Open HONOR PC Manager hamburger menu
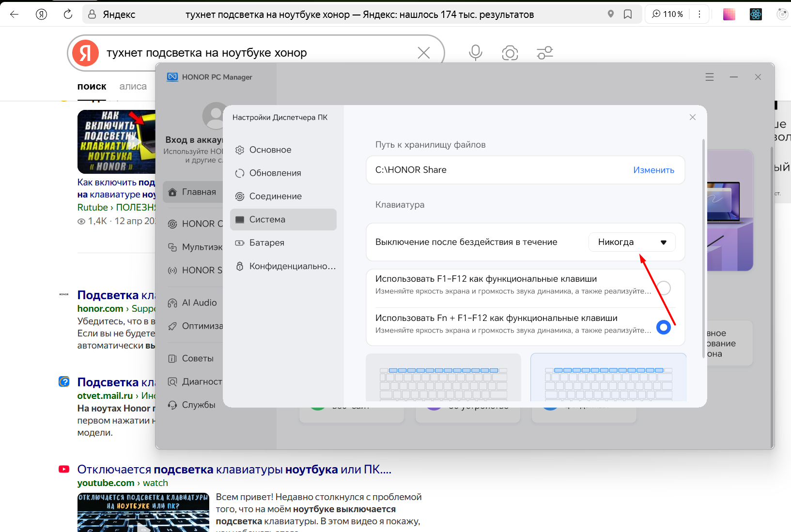 click(x=710, y=77)
